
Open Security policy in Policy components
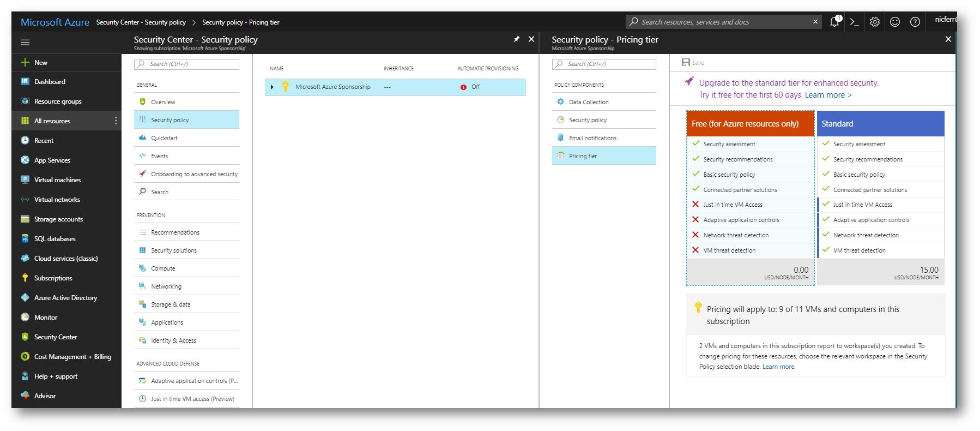(604, 120)
